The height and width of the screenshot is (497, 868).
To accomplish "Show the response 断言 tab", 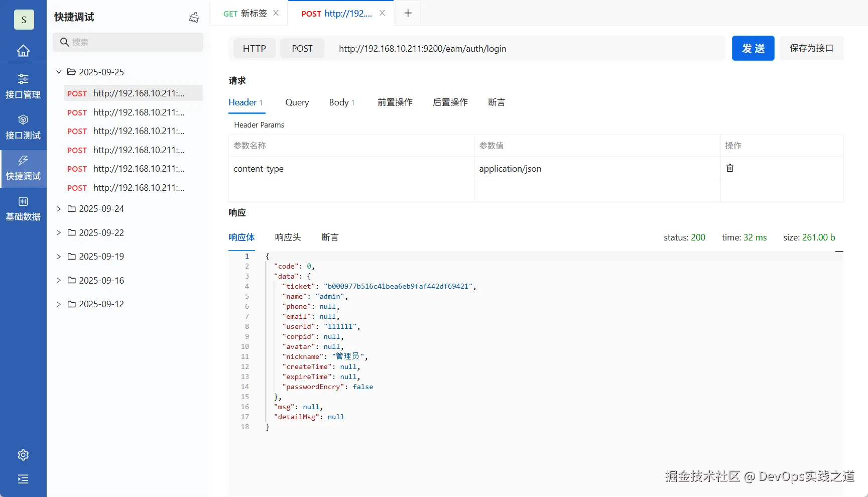I will tap(330, 237).
